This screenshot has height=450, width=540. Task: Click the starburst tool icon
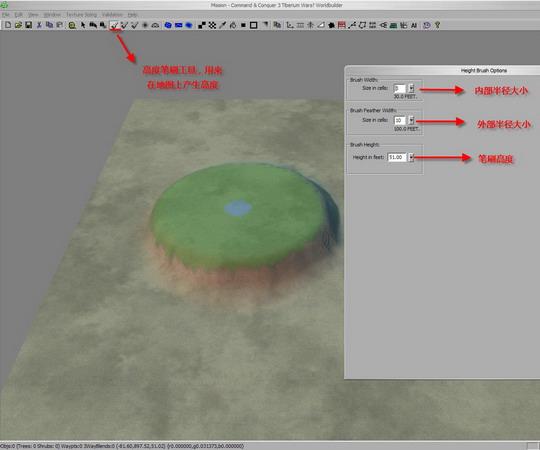click(145, 25)
